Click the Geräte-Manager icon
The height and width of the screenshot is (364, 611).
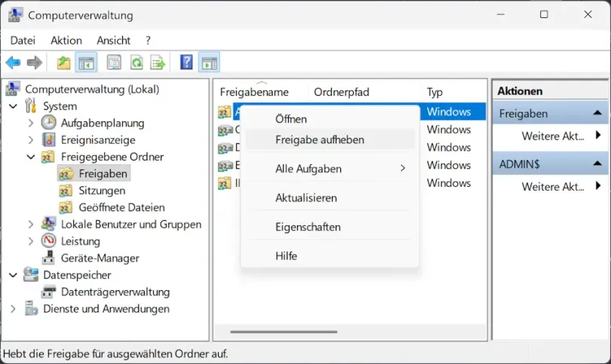tap(49, 257)
